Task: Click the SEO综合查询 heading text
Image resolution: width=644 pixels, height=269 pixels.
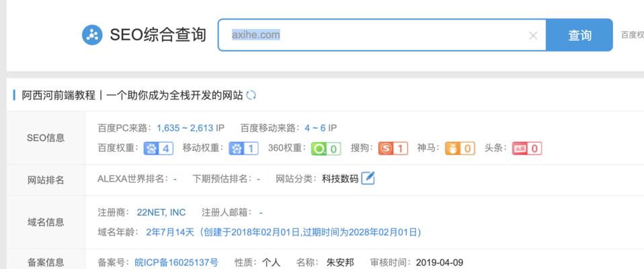Action: coord(158,35)
